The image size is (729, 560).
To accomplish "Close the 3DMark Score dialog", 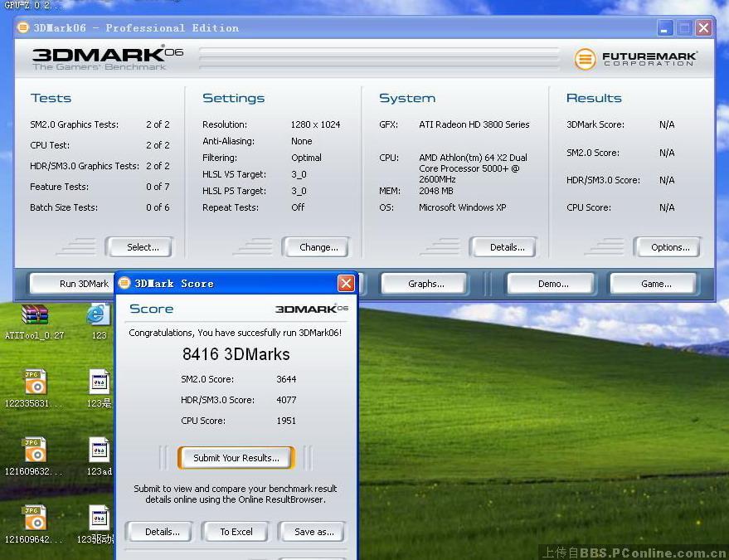I will pos(346,284).
